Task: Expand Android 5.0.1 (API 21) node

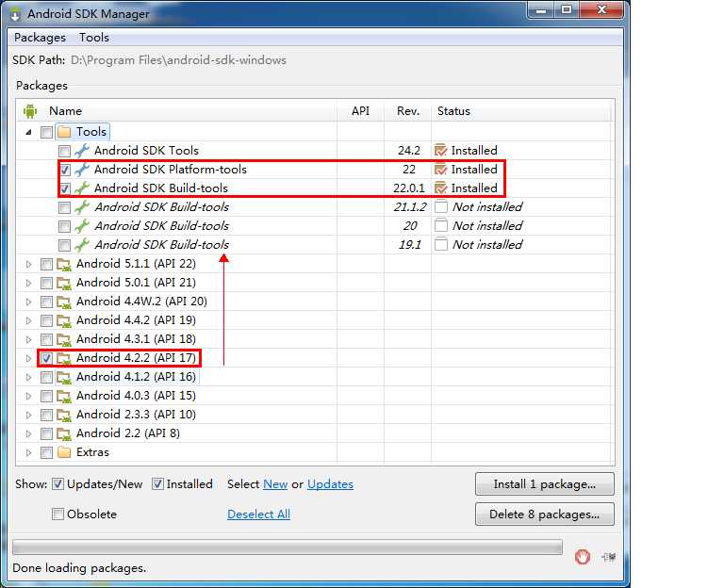Action: (28, 284)
